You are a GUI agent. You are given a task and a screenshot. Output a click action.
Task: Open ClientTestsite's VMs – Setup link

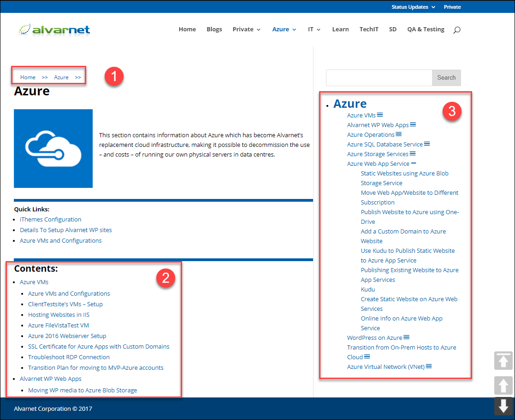point(65,304)
